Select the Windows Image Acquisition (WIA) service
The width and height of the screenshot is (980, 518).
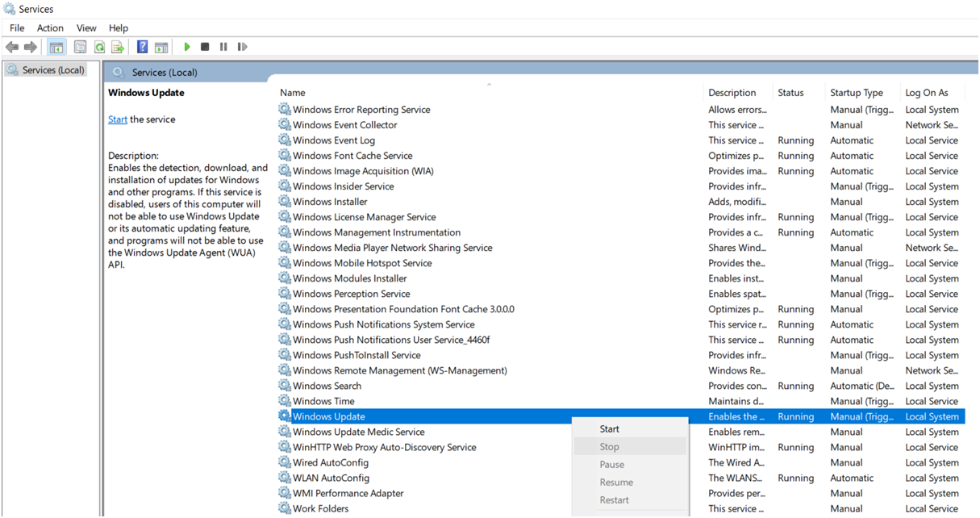pos(363,171)
